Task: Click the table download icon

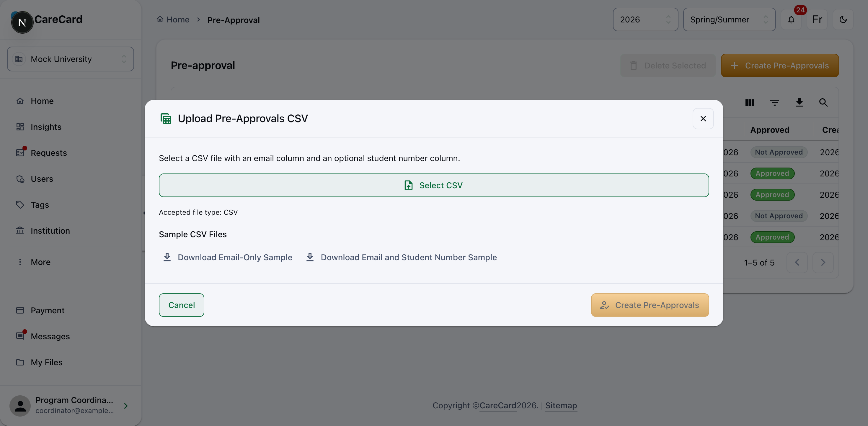Action: tap(799, 102)
